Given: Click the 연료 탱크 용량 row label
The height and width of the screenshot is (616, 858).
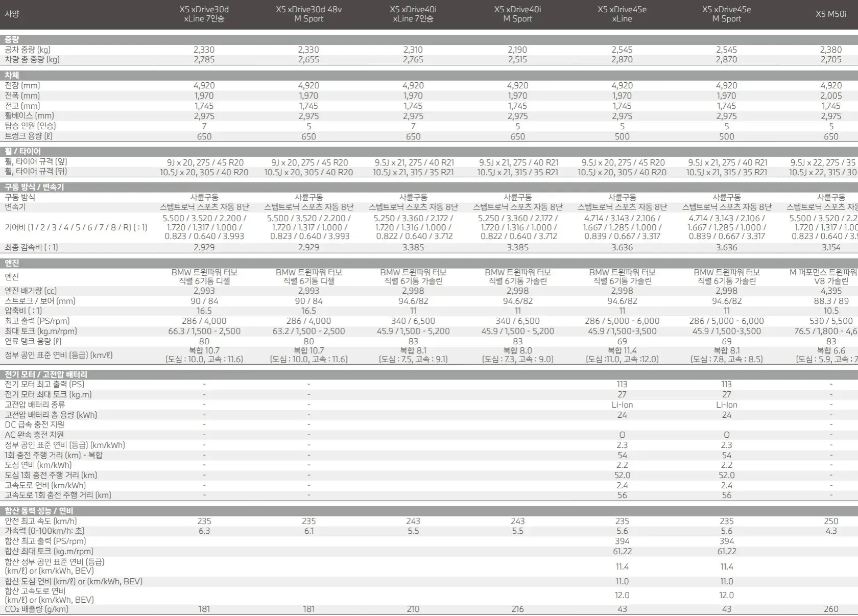Looking at the screenshot, I should (x=33, y=341).
